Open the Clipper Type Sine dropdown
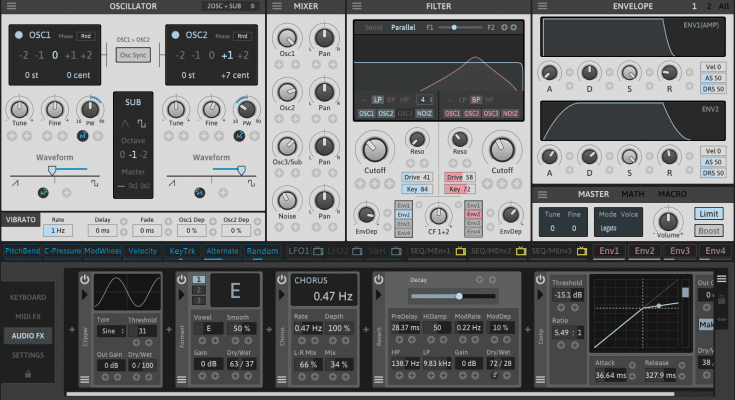The width and height of the screenshot is (735, 400). [x=108, y=331]
